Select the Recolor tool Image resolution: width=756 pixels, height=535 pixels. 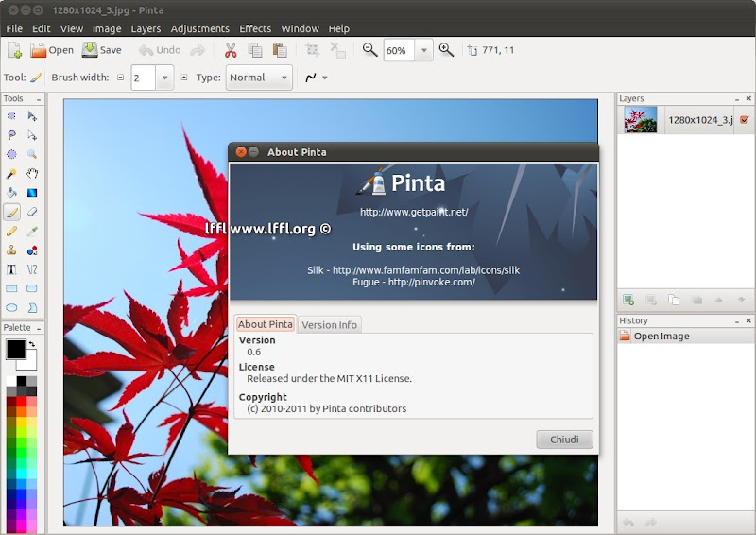32,250
